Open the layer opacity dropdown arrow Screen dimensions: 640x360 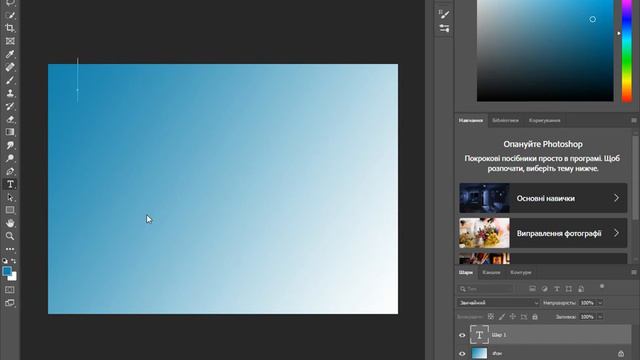(x=600, y=303)
